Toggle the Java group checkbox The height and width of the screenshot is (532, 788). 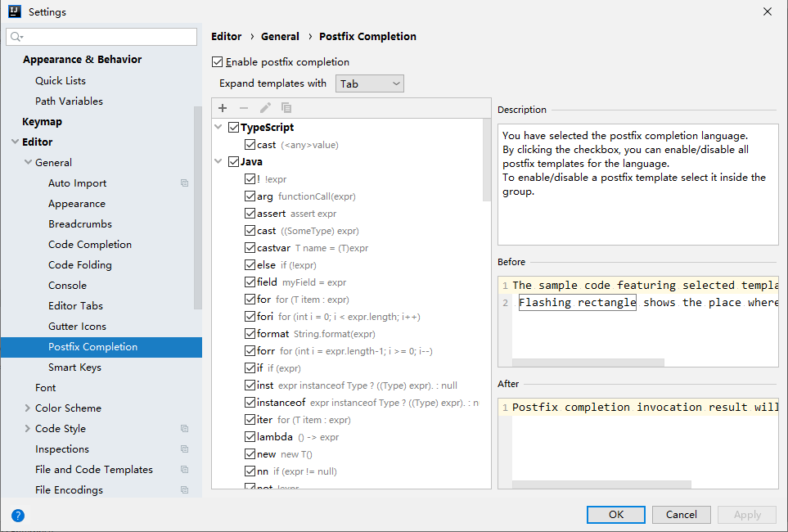pyautogui.click(x=233, y=161)
